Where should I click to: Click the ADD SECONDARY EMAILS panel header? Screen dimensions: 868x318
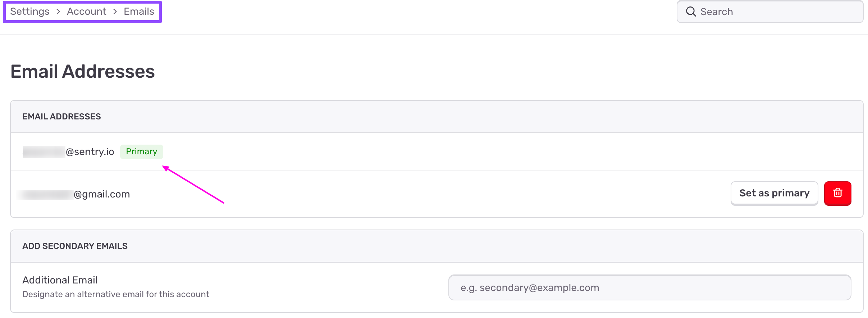click(x=75, y=246)
